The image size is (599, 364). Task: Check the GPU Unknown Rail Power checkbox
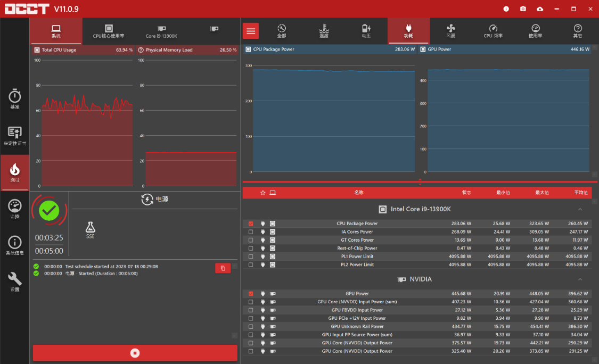coord(251,327)
